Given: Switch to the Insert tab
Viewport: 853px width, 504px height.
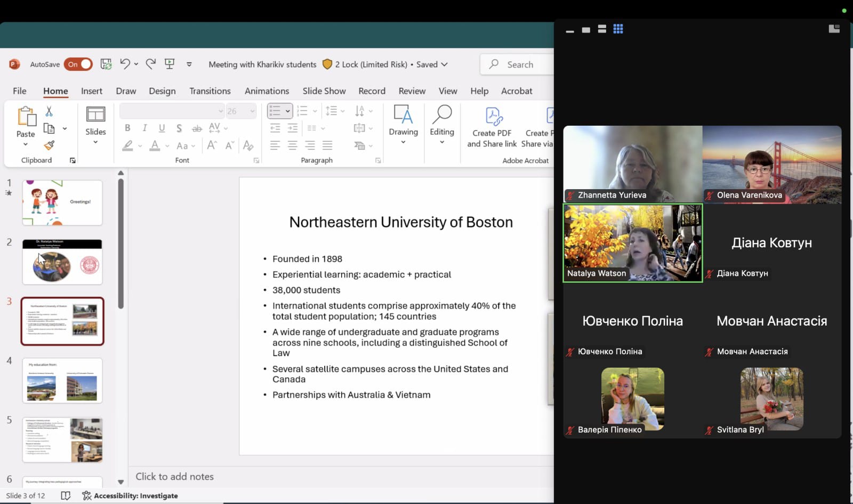Looking at the screenshot, I should point(92,91).
